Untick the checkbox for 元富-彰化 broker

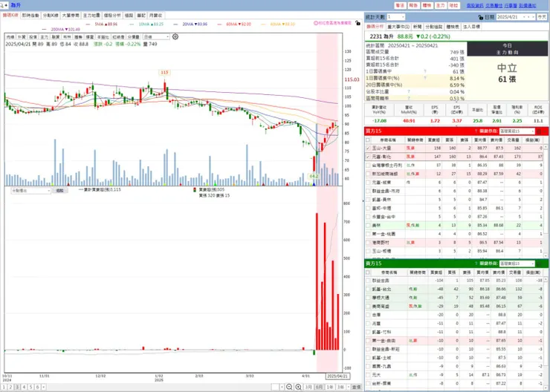[x=368, y=157]
